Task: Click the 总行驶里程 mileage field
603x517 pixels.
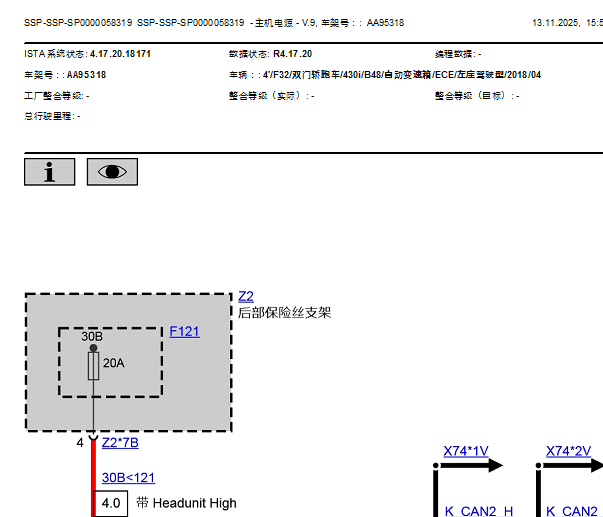Action: [52, 116]
